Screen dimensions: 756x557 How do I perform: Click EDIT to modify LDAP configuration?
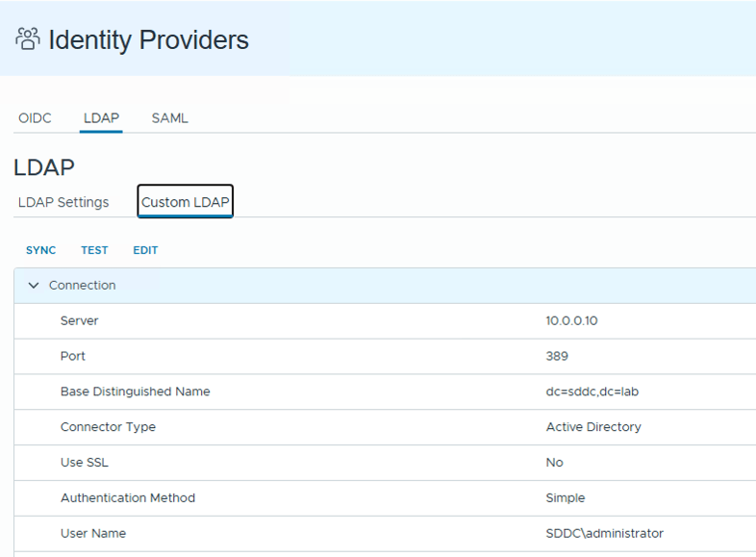pos(145,250)
